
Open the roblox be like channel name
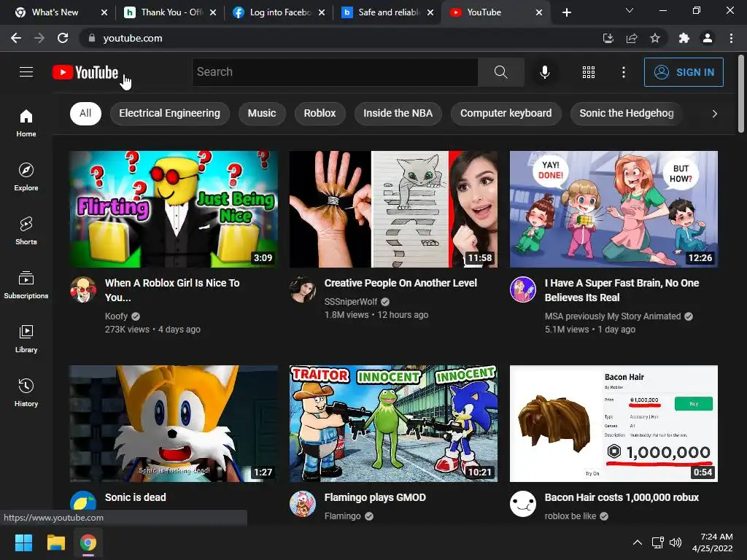[x=570, y=516]
